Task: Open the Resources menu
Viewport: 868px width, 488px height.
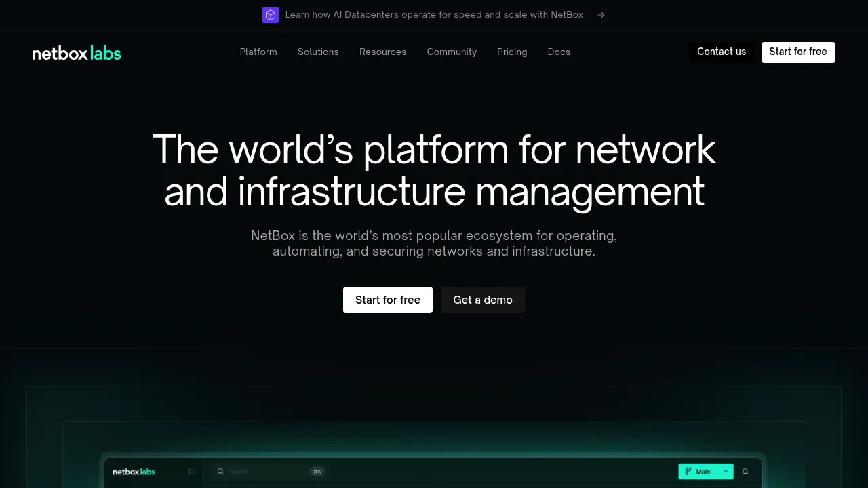Action: (x=383, y=52)
